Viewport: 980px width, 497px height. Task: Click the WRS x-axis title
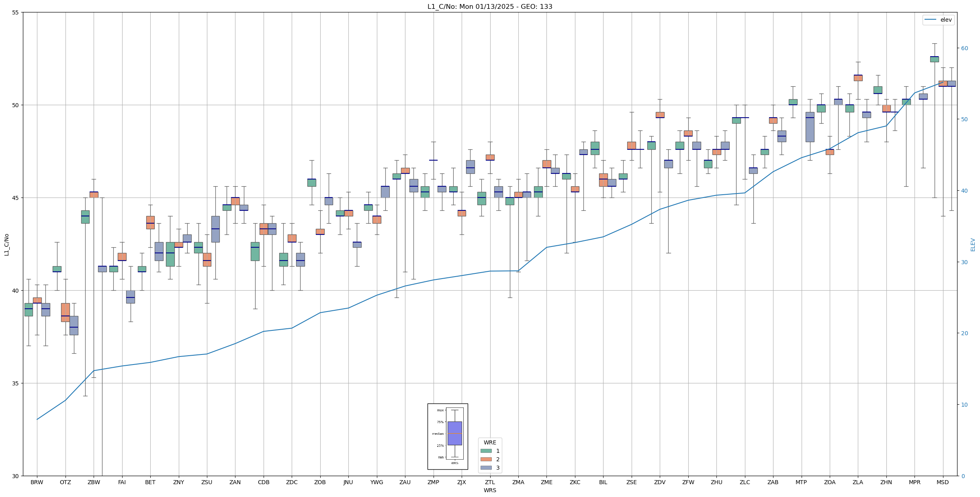[489, 490]
